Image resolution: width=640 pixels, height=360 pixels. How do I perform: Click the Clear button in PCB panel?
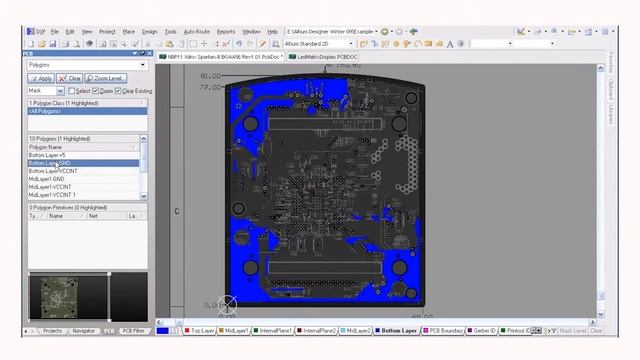69,78
